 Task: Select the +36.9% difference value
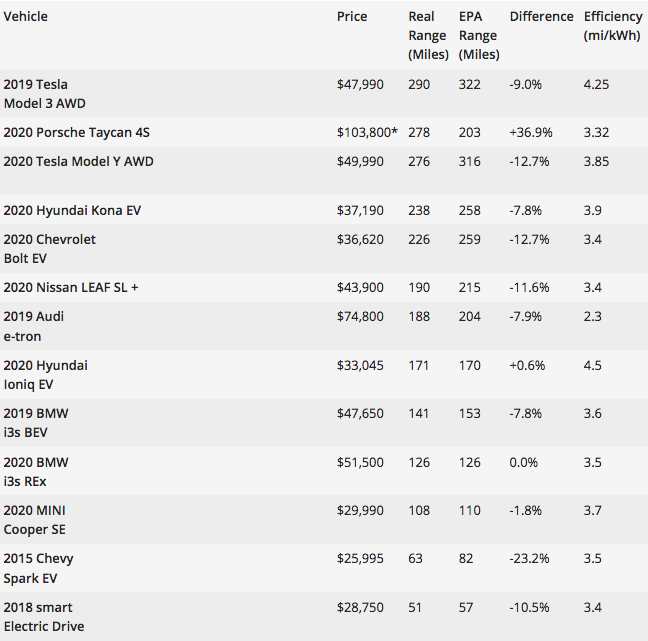coord(530,132)
